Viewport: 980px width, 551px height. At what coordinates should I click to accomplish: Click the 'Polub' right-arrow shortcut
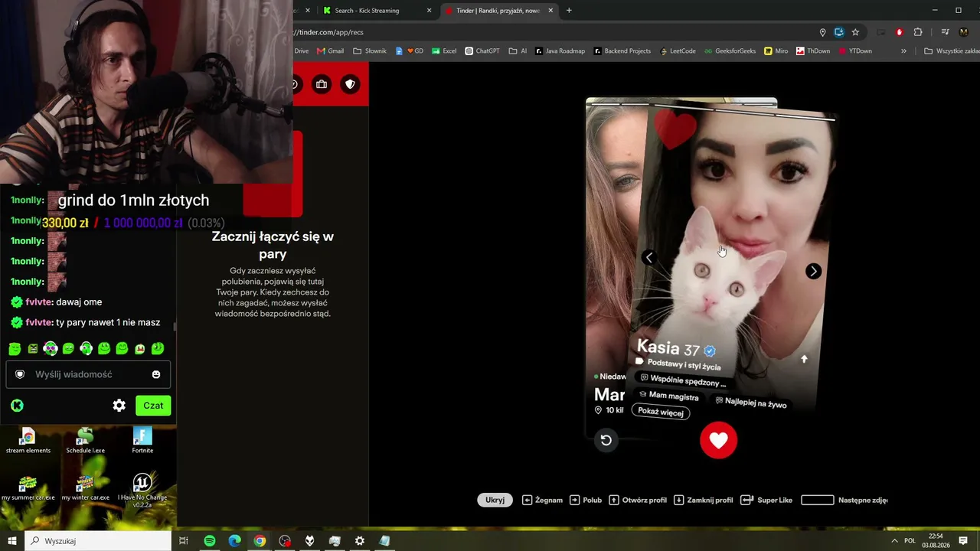[x=586, y=500]
